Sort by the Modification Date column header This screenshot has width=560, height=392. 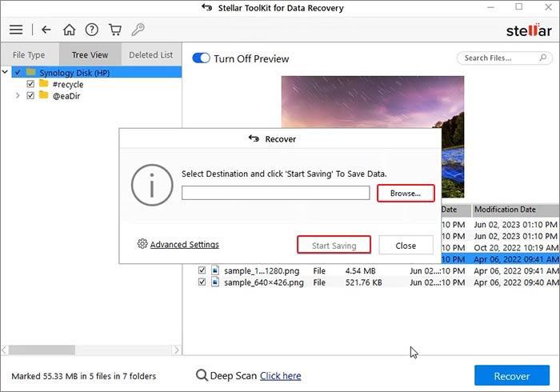coord(504,210)
